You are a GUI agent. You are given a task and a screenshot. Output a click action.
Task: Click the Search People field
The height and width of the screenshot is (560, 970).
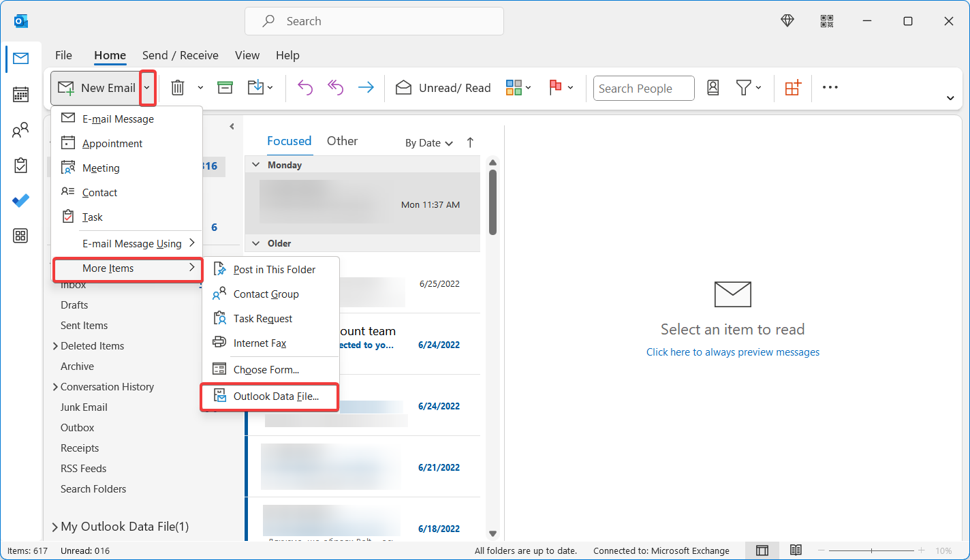click(644, 88)
